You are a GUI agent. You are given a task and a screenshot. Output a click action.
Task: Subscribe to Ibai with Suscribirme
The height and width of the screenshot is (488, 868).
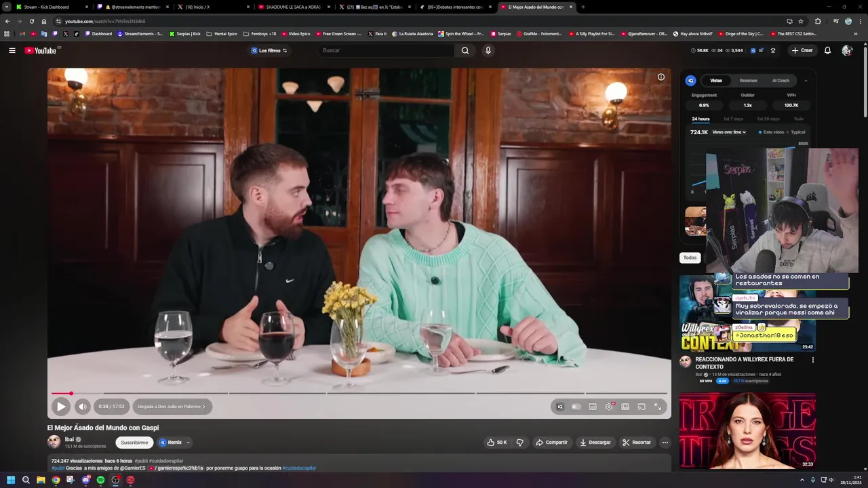(x=134, y=443)
